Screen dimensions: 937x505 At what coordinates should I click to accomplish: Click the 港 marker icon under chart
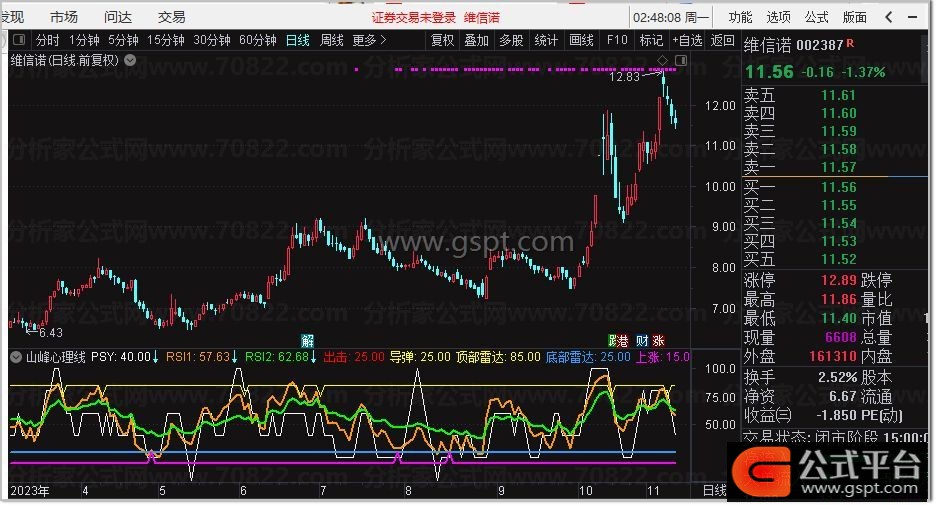click(x=622, y=341)
